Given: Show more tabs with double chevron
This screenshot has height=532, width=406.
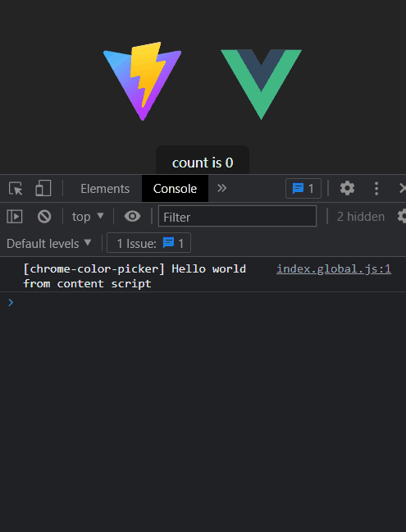Looking at the screenshot, I should tap(222, 188).
